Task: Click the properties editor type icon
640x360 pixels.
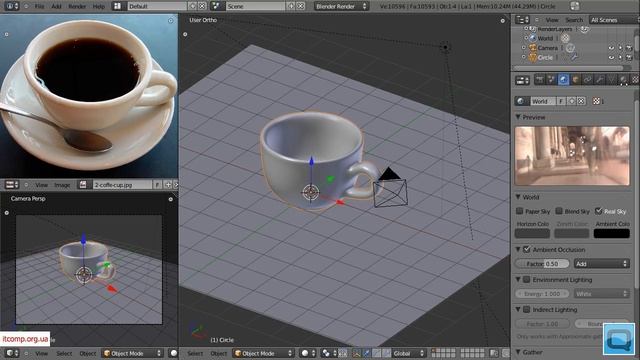Action: (x=522, y=80)
